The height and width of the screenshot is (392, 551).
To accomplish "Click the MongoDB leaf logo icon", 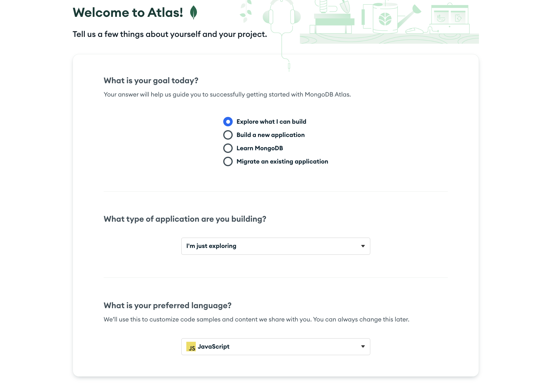I will (x=193, y=12).
